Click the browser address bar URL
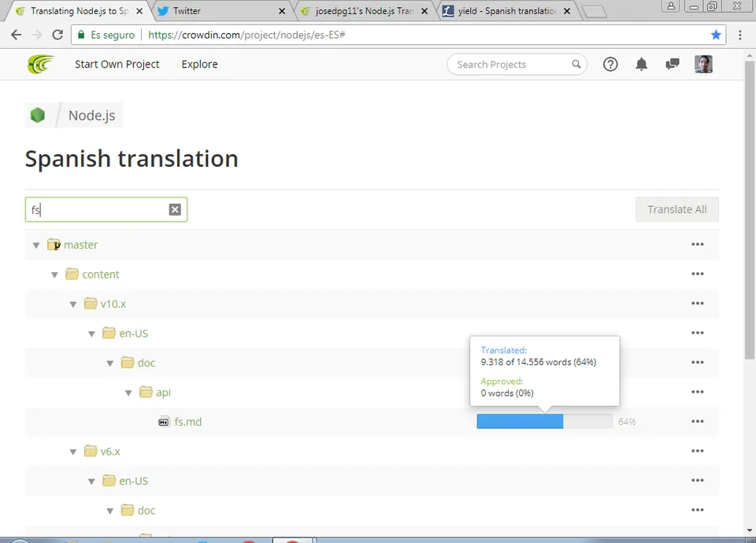 [246, 35]
